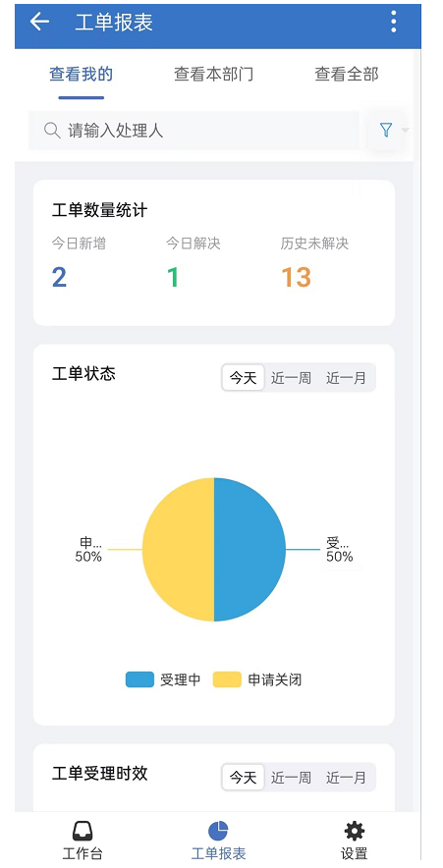Toggle the blue 受理中 legend swatch
This screenshot has height=868, width=443.
point(139,679)
